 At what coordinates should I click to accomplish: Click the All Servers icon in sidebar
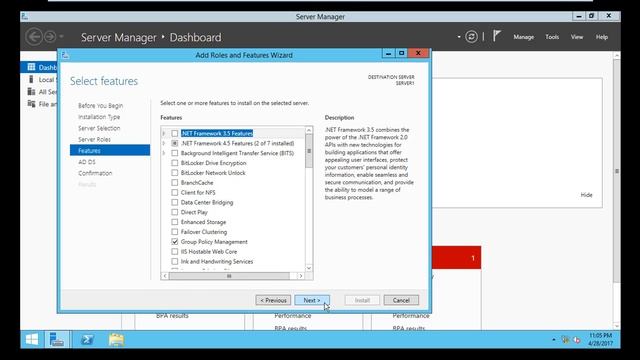(31, 91)
